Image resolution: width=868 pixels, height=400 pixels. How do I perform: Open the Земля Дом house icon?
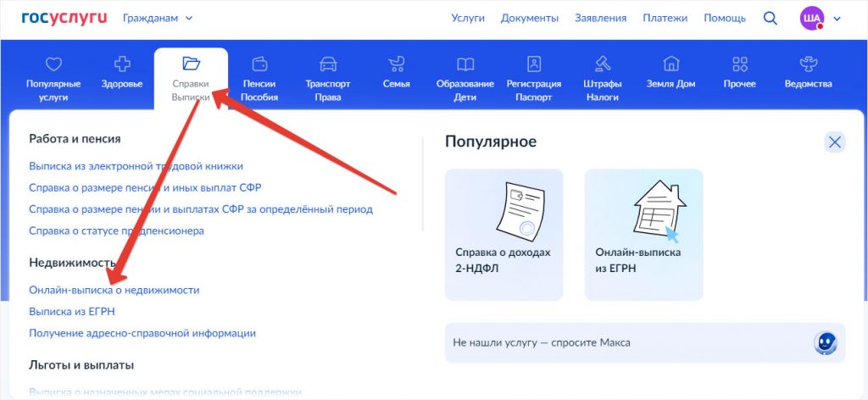[x=670, y=64]
